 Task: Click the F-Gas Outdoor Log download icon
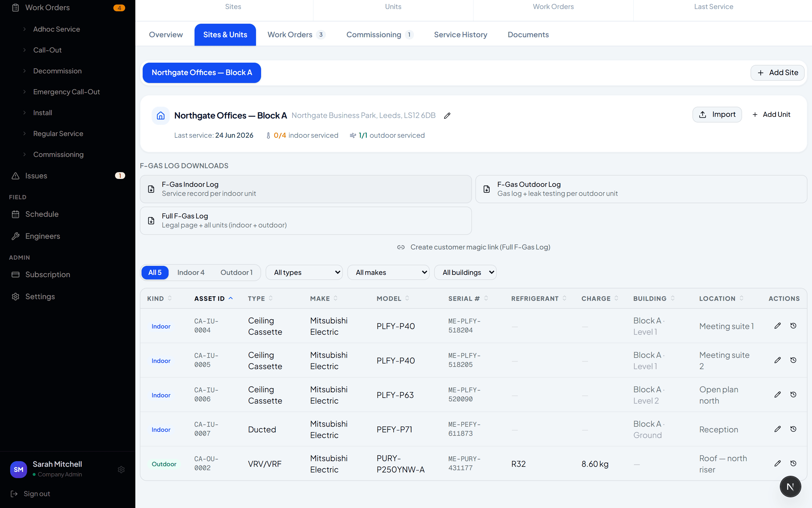click(x=487, y=189)
